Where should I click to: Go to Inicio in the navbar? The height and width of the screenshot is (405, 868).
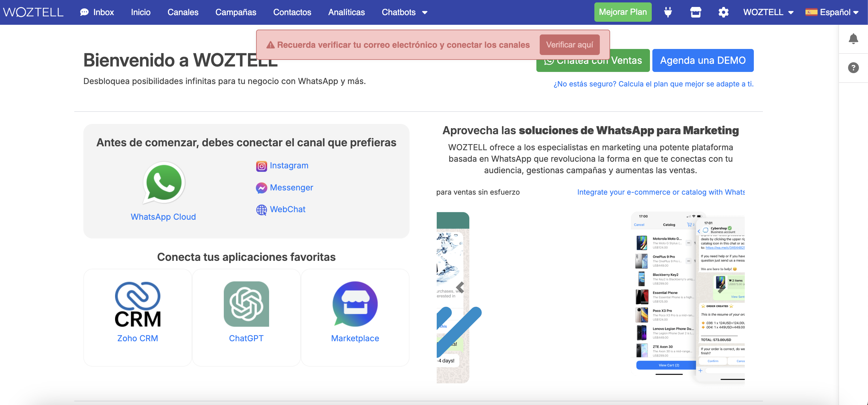(x=140, y=12)
